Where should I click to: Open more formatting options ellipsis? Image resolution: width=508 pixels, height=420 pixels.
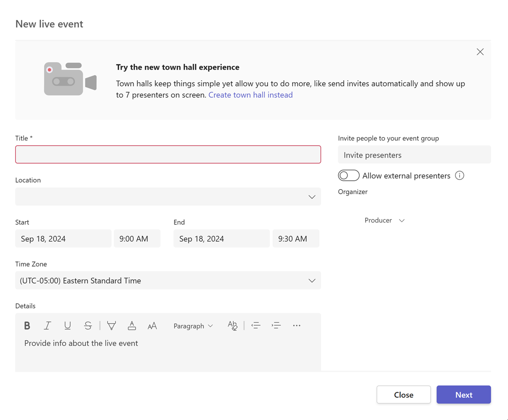(x=296, y=326)
